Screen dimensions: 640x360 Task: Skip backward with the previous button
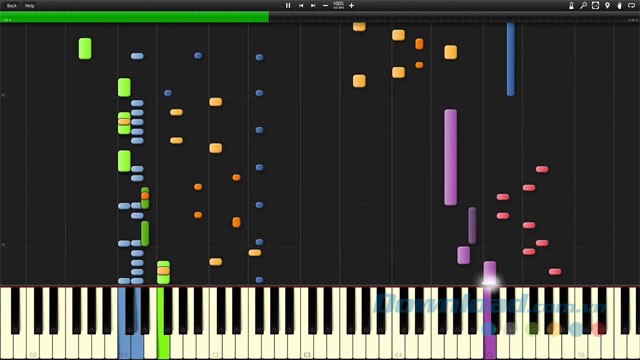(301, 6)
